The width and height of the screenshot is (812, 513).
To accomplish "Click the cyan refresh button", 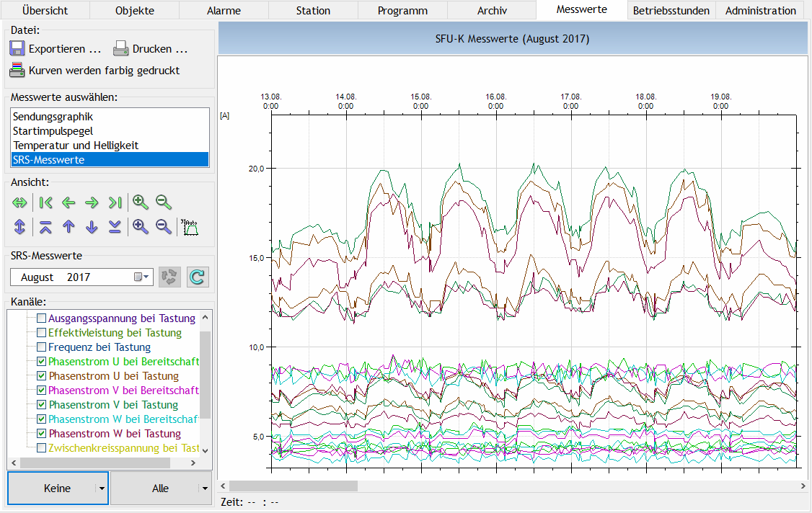I will click(198, 277).
